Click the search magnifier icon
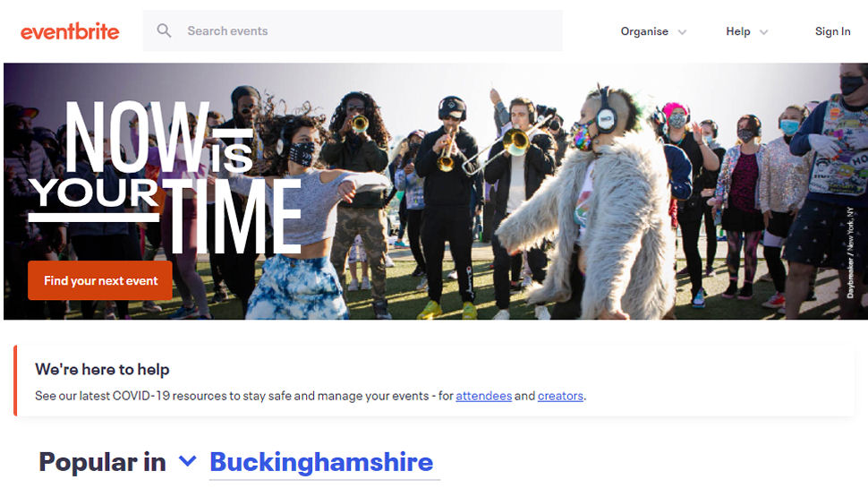 point(164,30)
